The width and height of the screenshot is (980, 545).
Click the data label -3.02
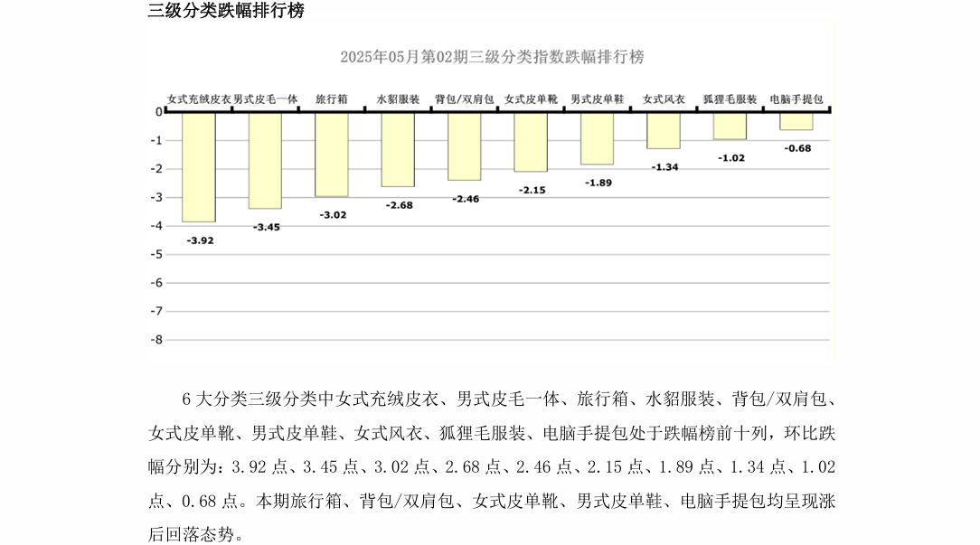pyautogui.click(x=333, y=215)
